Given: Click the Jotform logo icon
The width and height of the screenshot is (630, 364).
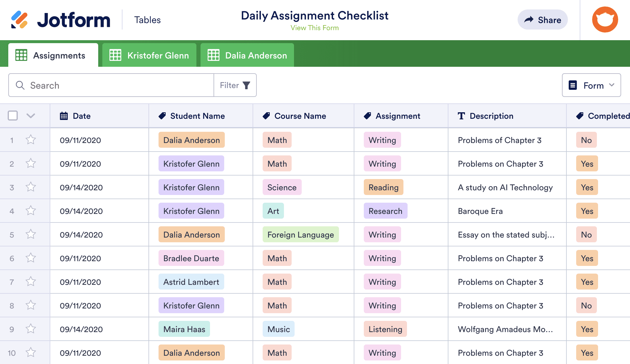Looking at the screenshot, I should click(20, 20).
